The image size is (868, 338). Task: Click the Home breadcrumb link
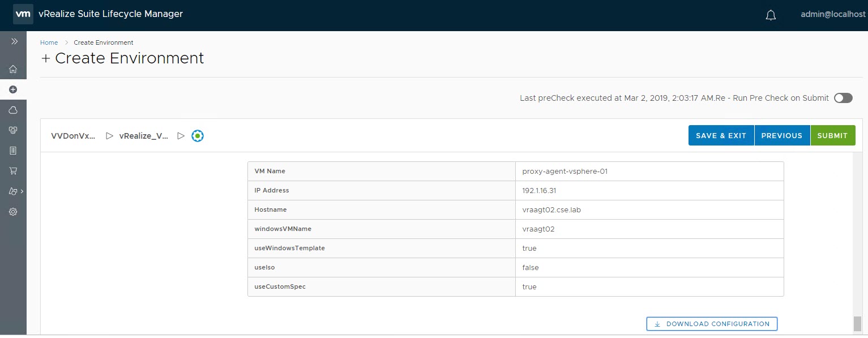pos(49,42)
